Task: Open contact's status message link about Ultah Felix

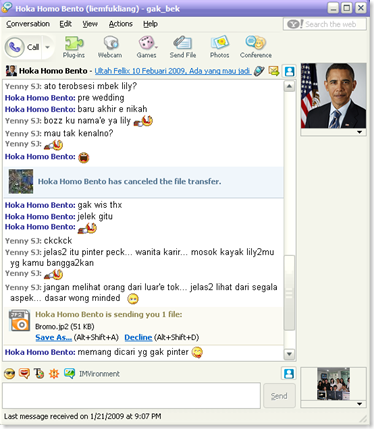Action: click(173, 71)
